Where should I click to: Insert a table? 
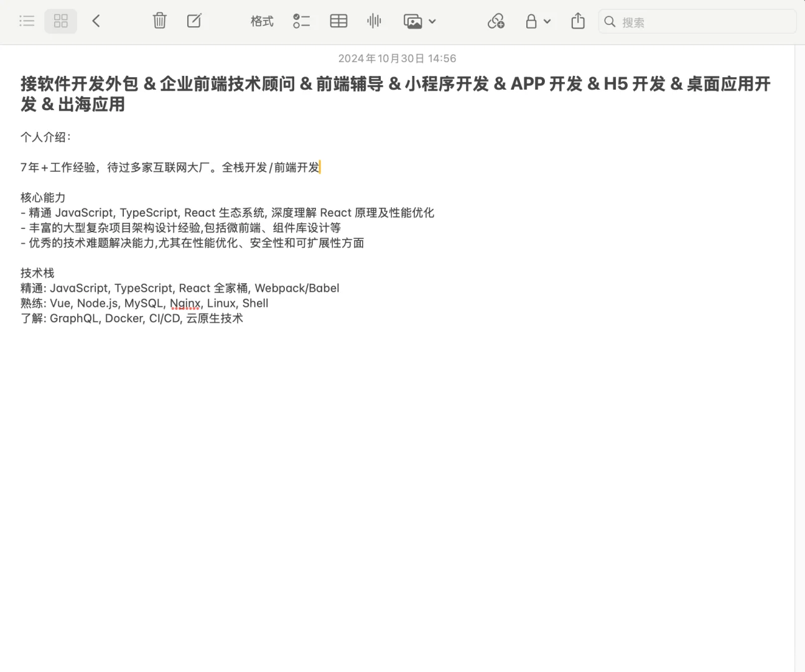338,21
